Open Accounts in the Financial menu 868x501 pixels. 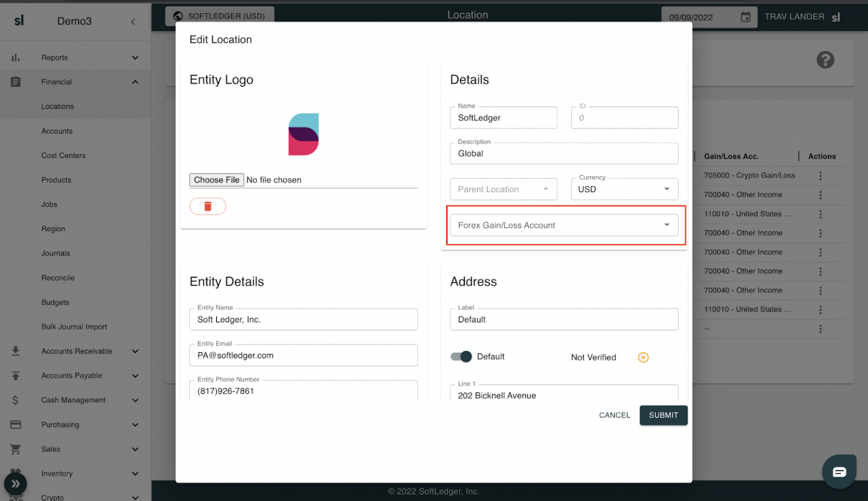57,131
